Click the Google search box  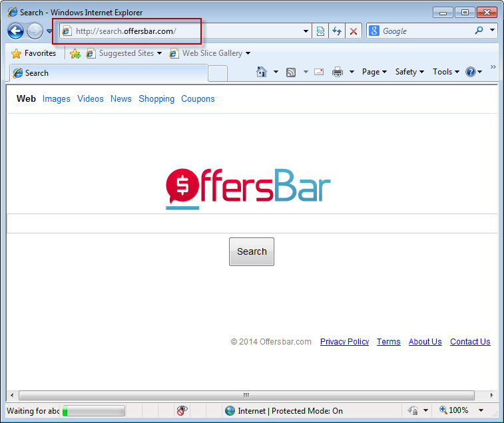[x=426, y=31]
